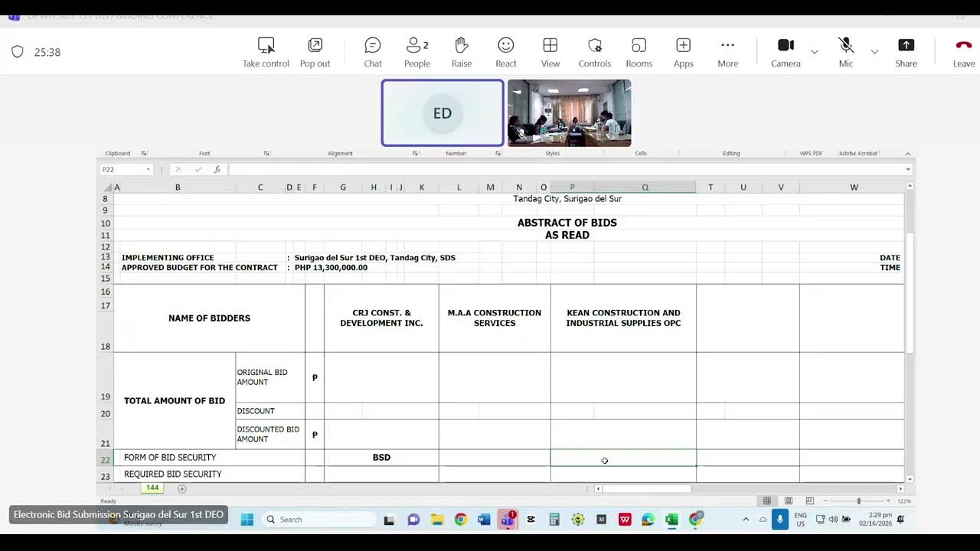Collapse the Excel ribbon with chevron

pos(908,154)
